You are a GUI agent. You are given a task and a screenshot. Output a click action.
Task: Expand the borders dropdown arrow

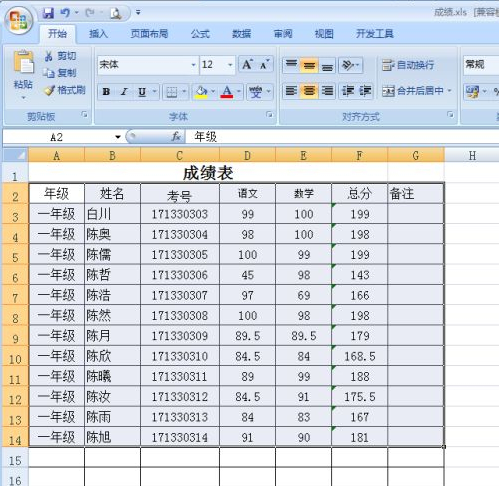(184, 92)
